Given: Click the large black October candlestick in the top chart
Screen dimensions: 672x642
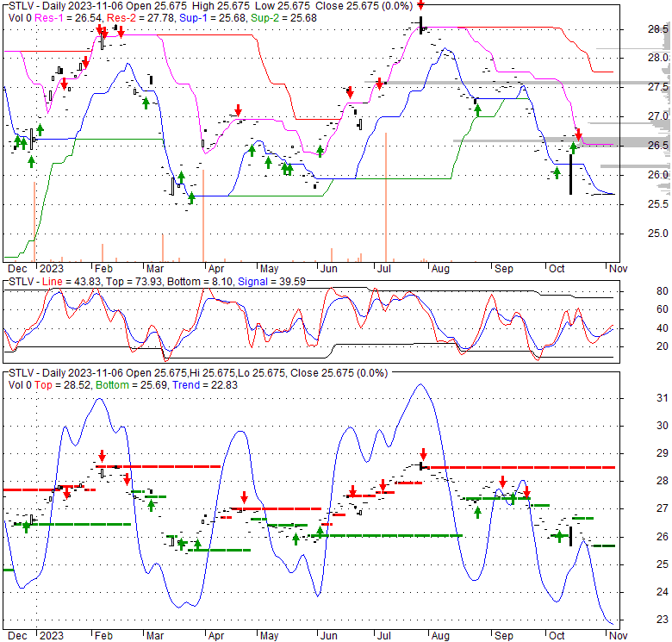Looking at the screenshot, I should [x=570, y=174].
